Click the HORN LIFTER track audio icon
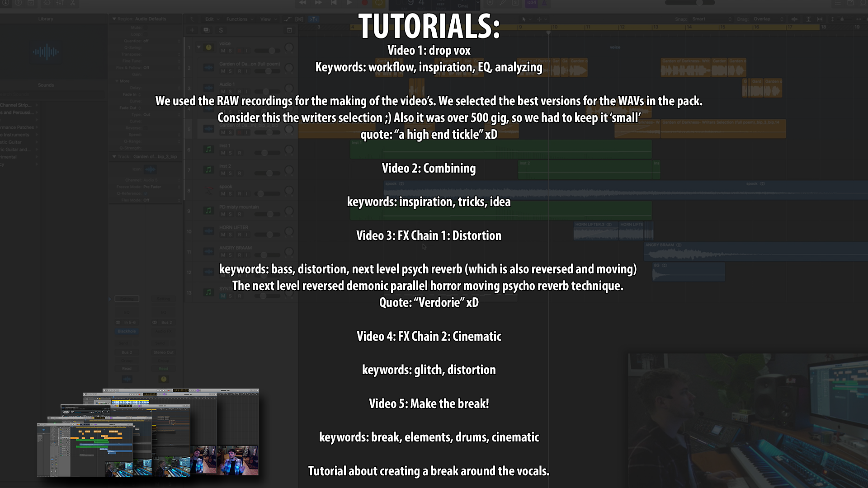Screen dimensions: 868x488 tap(208, 231)
